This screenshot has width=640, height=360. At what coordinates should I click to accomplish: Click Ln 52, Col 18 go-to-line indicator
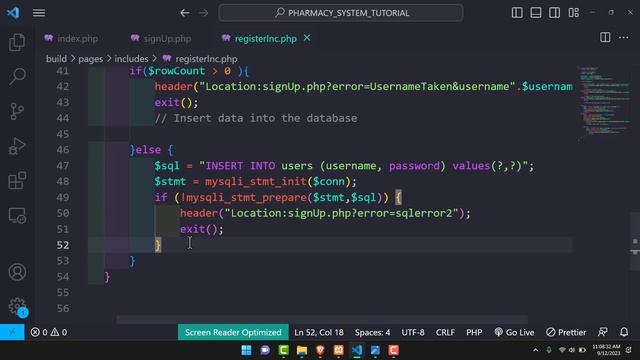(319, 332)
